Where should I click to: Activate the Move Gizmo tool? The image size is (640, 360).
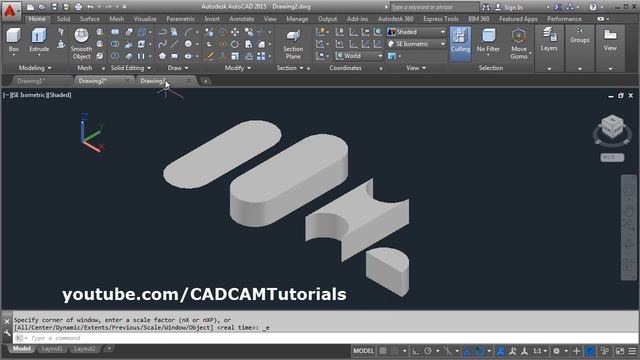[x=519, y=44]
